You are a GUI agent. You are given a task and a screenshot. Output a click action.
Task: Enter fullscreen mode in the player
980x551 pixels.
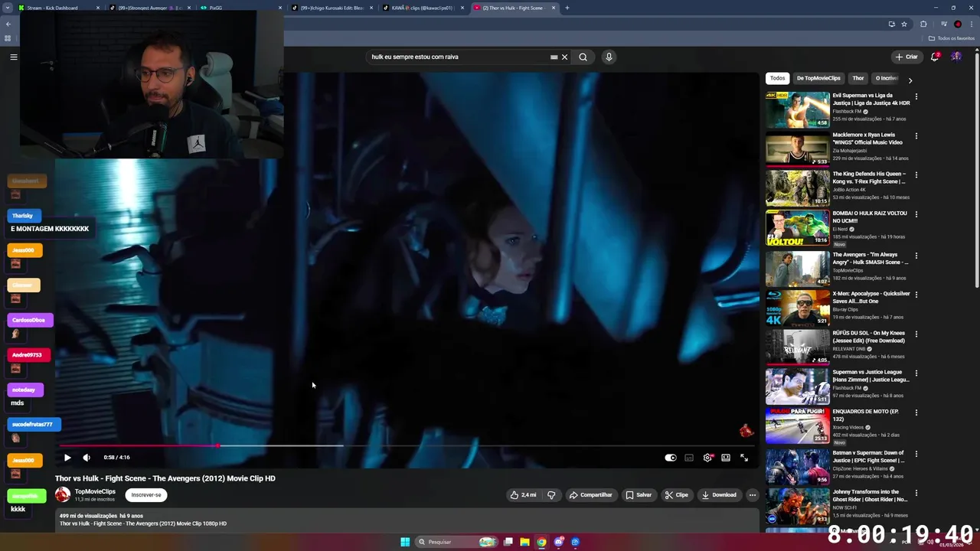pos(744,458)
